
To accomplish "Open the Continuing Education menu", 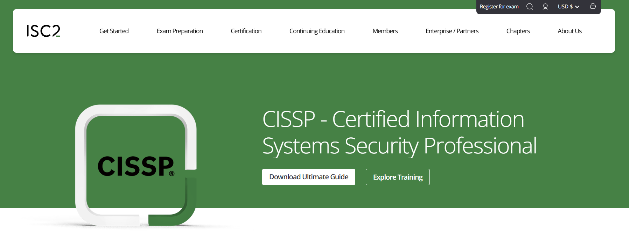I will [x=317, y=31].
